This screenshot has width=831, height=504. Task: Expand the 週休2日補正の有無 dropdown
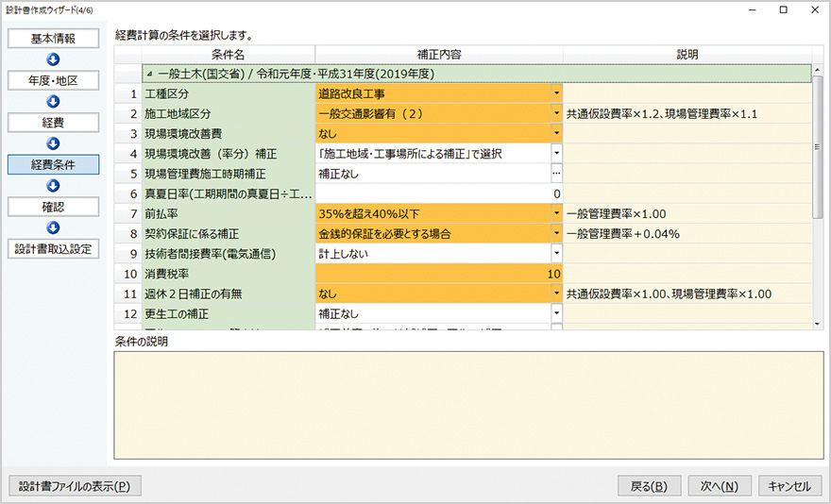click(556, 294)
